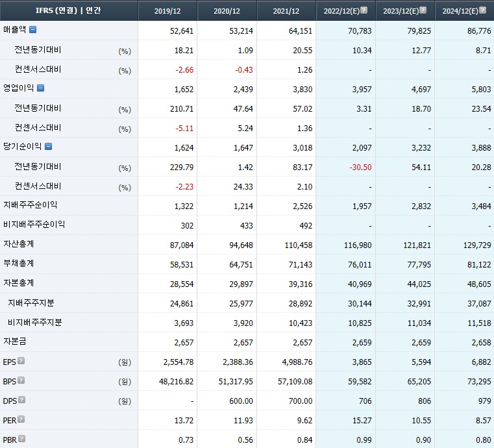Open help icon beside 2023/12(E) header
The width and height of the screenshot is (494, 448).
pos(423,10)
